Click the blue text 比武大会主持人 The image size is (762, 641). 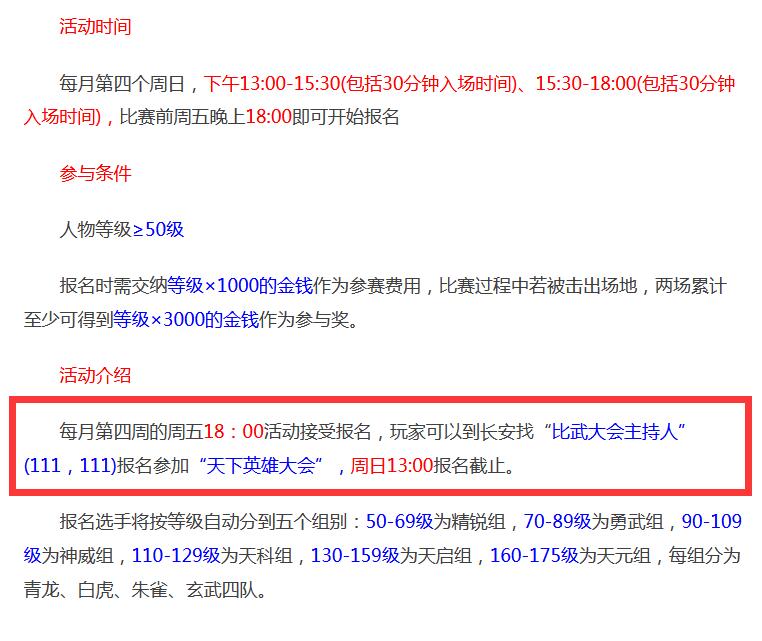[614, 431]
